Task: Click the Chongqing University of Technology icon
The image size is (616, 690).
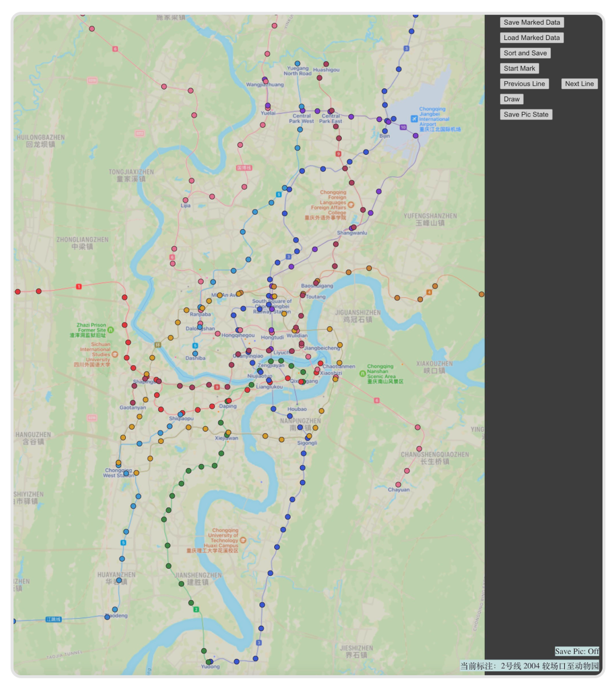Action: (x=243, y=540)
